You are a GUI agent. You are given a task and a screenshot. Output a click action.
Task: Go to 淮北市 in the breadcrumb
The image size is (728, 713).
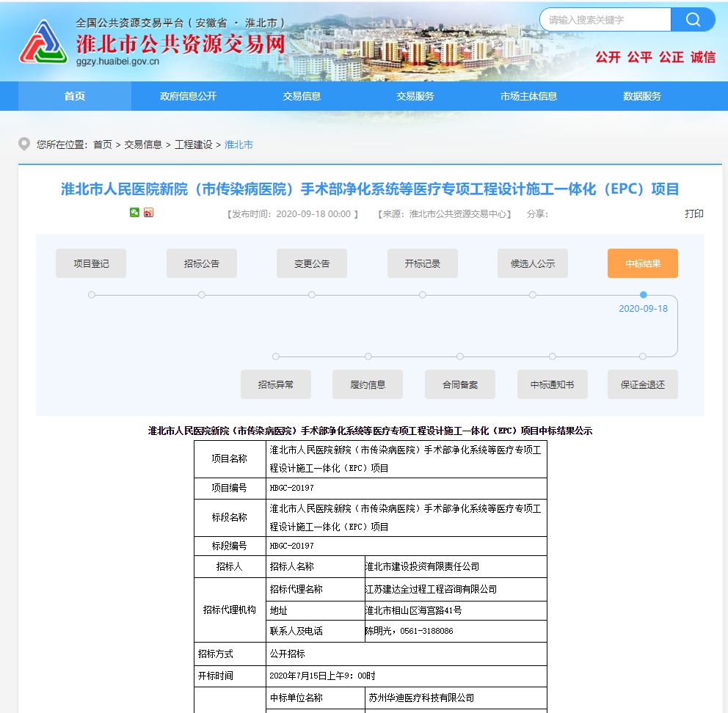(x=239, y=145)
